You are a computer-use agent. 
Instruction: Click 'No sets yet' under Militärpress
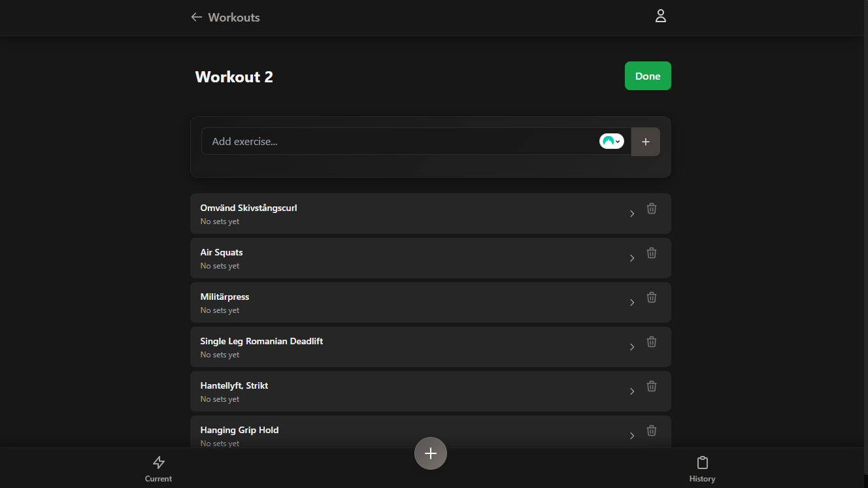[220, 310]
